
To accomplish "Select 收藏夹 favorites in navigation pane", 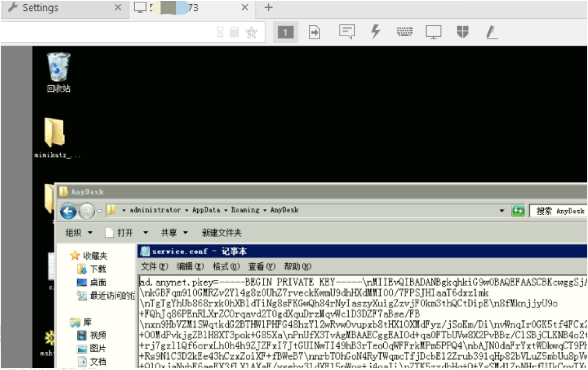I will (x=88, y=255).
